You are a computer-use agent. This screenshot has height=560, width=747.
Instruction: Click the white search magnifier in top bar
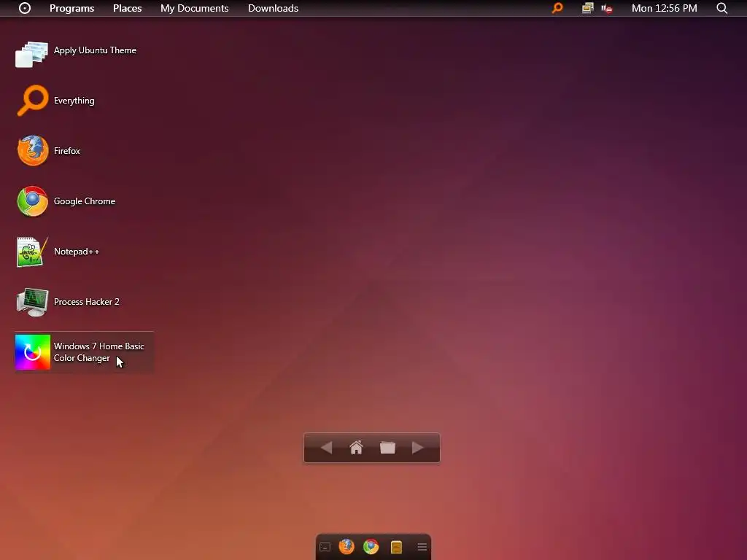pyautogui.click(x=721, y=8)
